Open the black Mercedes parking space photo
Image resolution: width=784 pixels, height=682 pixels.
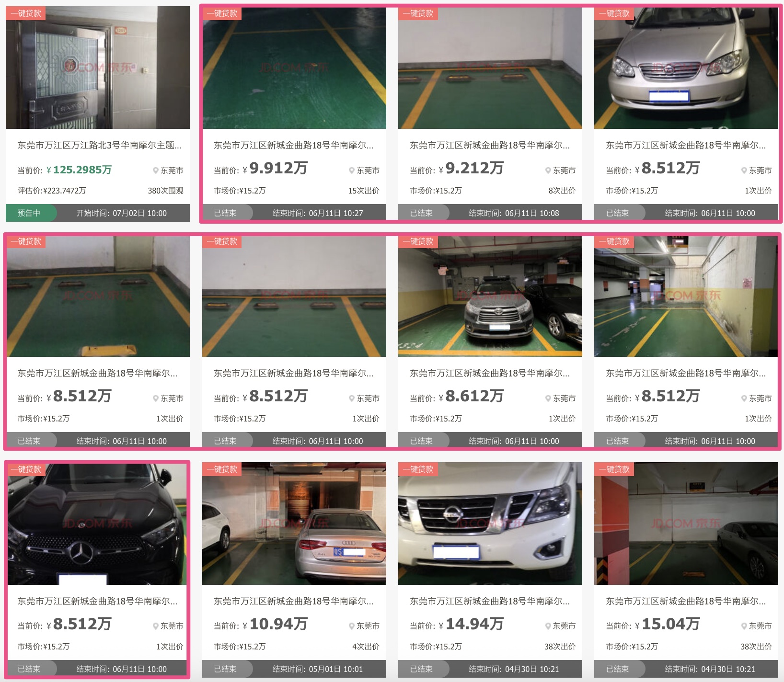coord(98,523)
